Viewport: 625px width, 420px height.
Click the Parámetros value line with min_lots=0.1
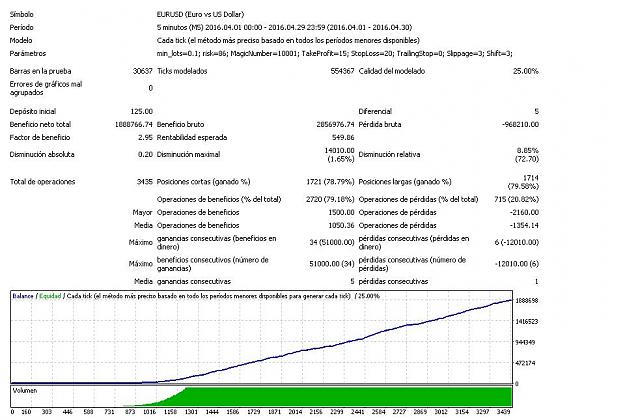click(x=334, y=53)
